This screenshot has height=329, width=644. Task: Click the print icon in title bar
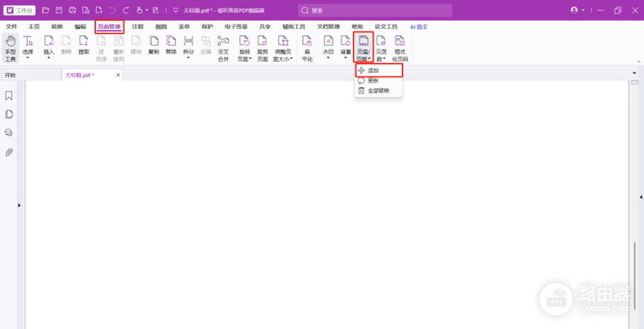coord(72,10)
